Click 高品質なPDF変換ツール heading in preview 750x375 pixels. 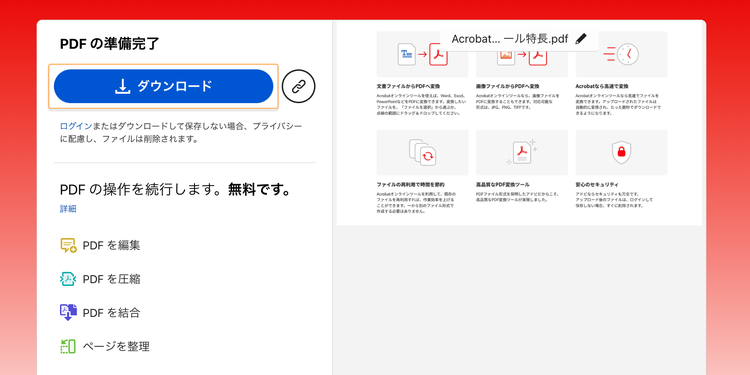point(503,185)
